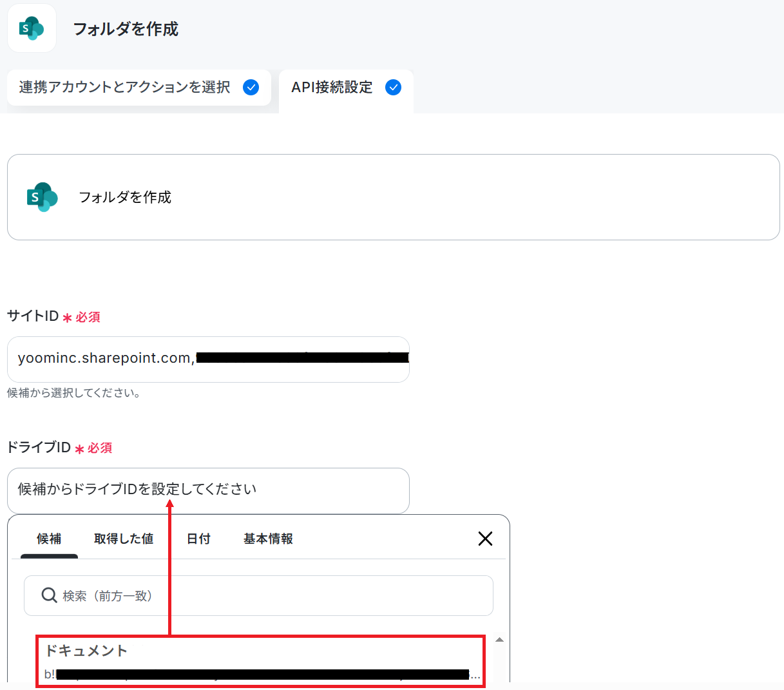Select the ドキュメント drive candidate
The height and width of the screenshot is (690, 784).
tap(260, 661)
